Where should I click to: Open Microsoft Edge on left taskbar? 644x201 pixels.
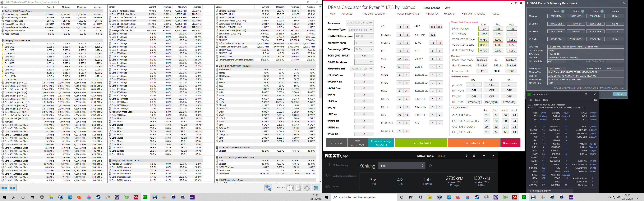point(70,197)
